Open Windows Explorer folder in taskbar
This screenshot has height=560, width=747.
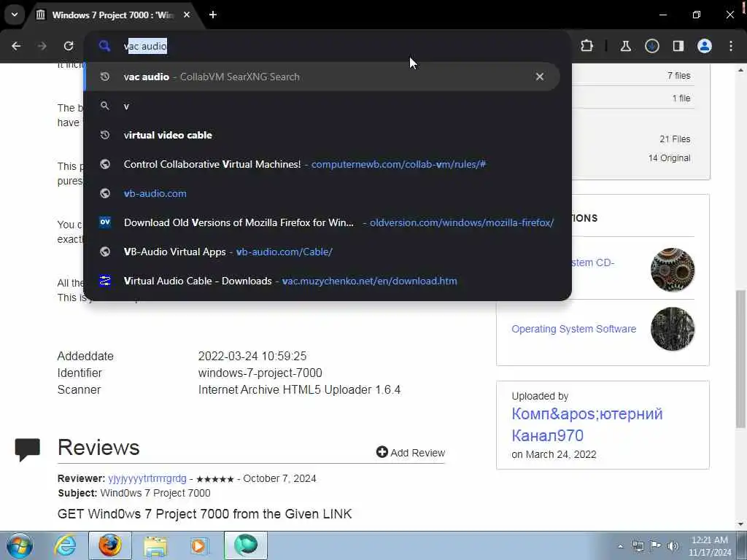point(155,545)
